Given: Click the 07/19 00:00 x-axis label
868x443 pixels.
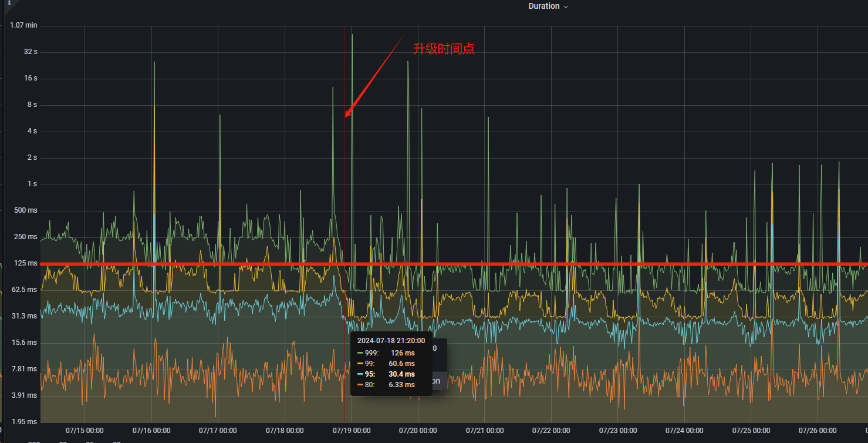Looking at the screenshot, I should tap(351, 431).
